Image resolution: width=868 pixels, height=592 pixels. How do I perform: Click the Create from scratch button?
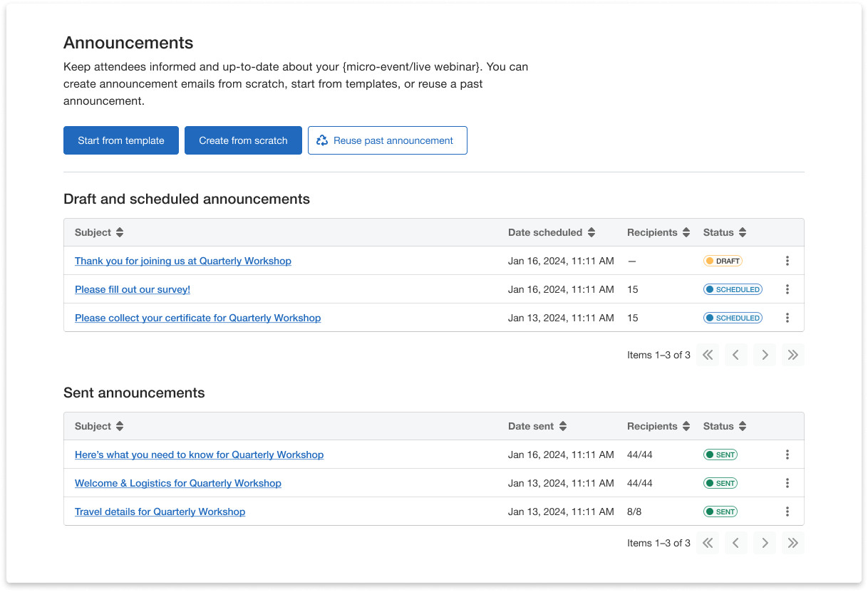(x=243, y=140)
